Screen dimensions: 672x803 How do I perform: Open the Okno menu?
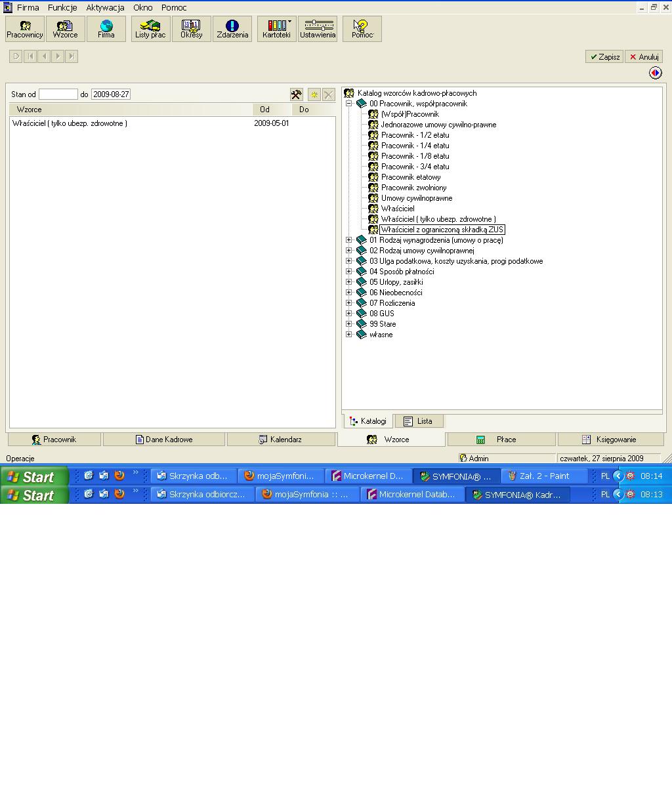coord(142,8)
